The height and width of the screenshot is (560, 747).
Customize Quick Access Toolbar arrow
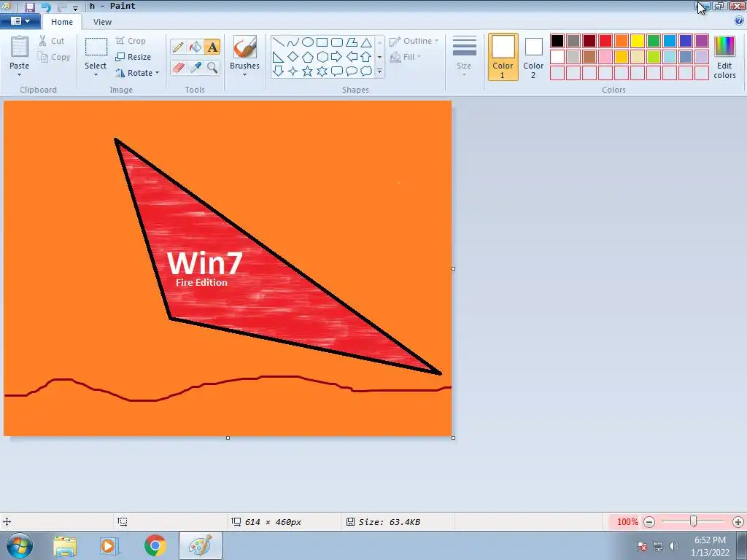pyautogui.click(x=75, y=8)
